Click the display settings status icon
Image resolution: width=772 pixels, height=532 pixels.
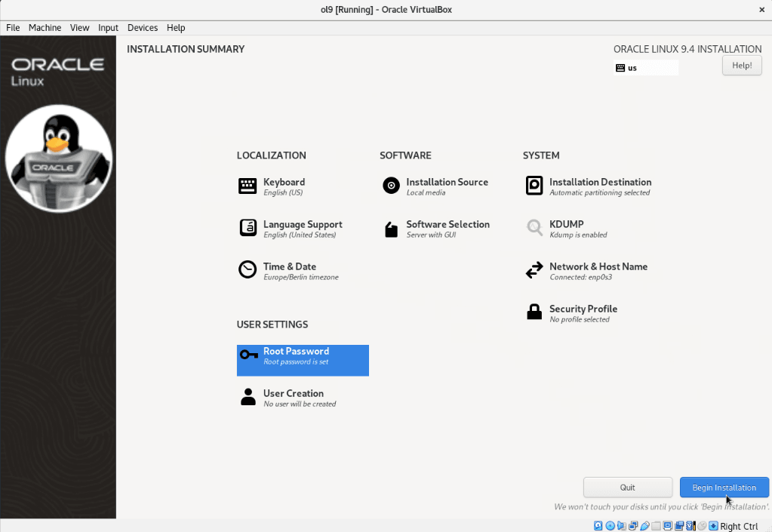668,526
